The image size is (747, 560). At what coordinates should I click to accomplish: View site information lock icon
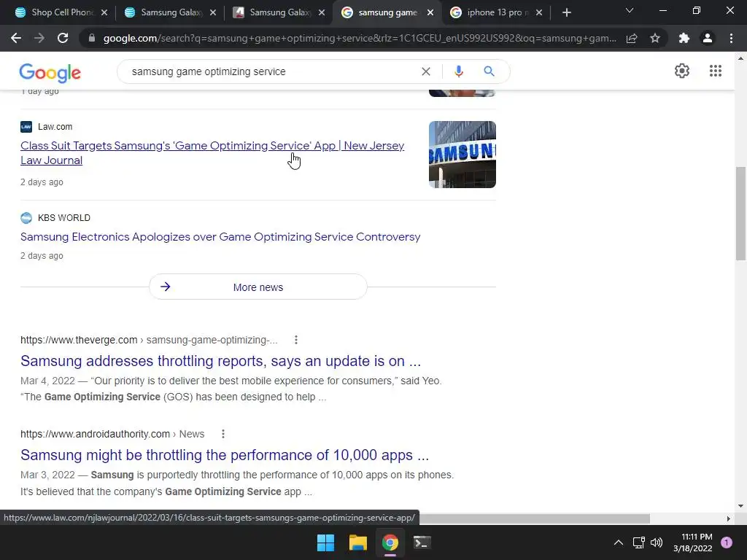[x=92, y=38]
